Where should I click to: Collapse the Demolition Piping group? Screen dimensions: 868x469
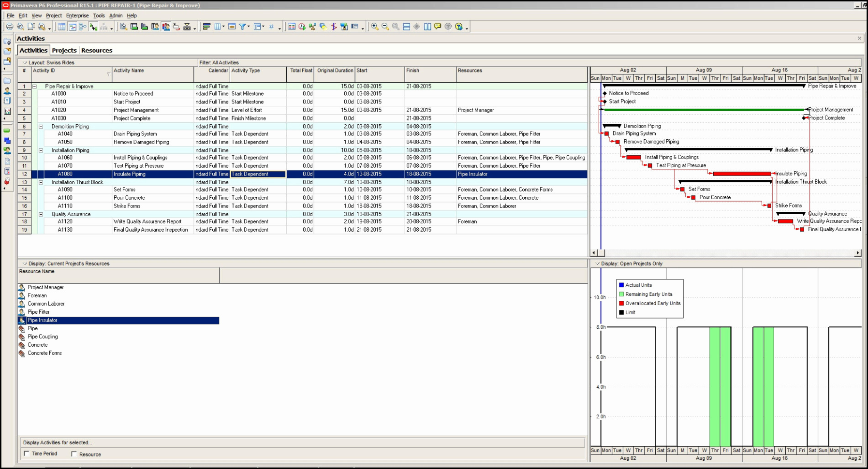pos(41,126)
